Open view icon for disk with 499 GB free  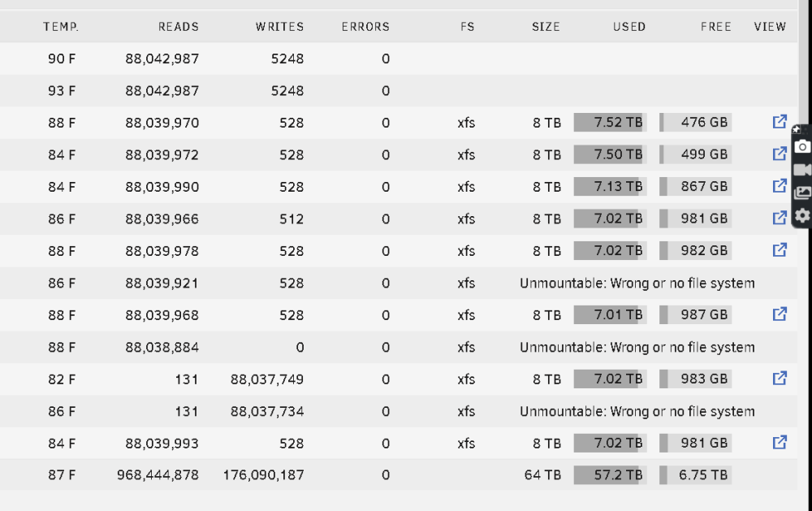(x=780, y=154)
